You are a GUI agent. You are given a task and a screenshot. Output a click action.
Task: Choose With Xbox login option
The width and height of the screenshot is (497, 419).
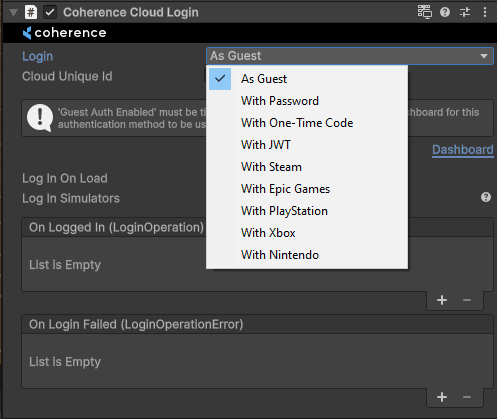pyautogui.click(x=307, y=233)
